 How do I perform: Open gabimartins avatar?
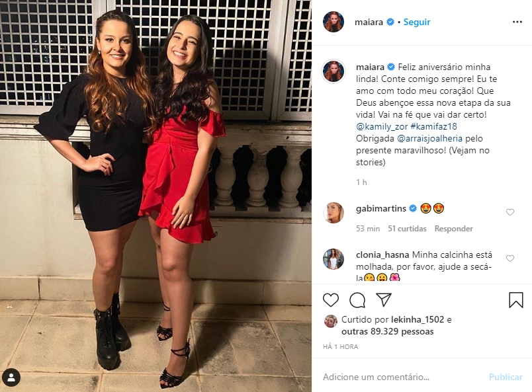(x=333, y=213)
